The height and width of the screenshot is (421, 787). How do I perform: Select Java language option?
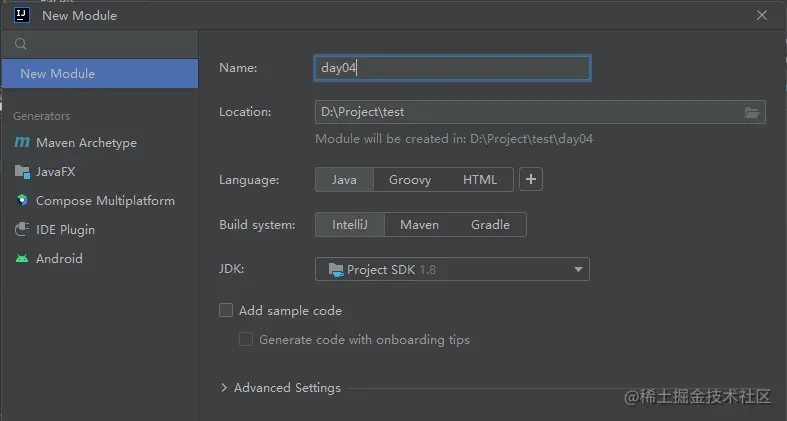[x=344, y=180]
